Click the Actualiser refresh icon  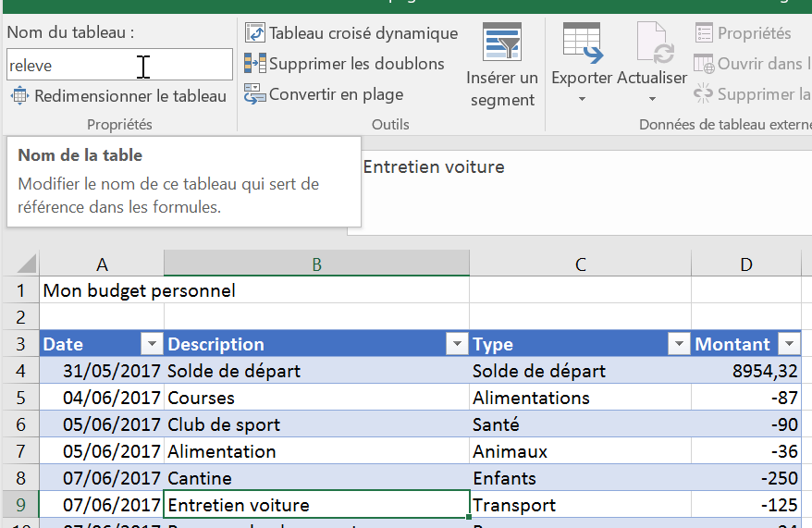(655, 43)
